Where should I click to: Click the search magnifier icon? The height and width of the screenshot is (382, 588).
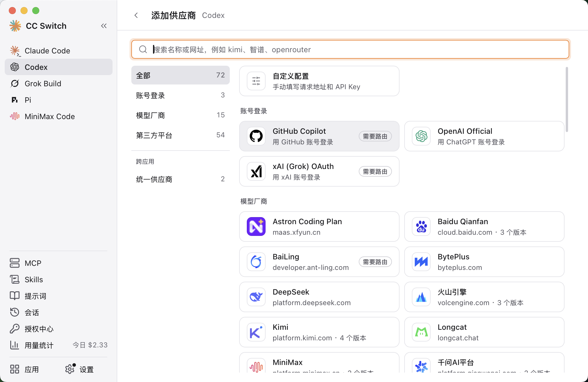(143, 49)
